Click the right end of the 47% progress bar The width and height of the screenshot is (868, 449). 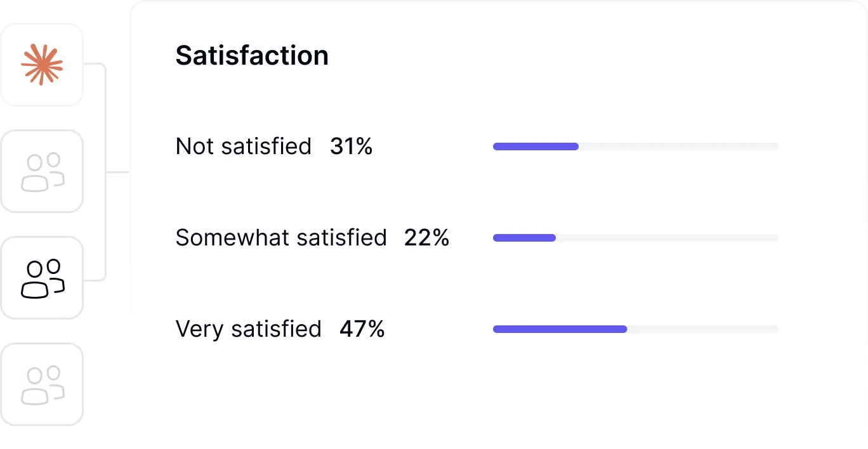(775, 329)
